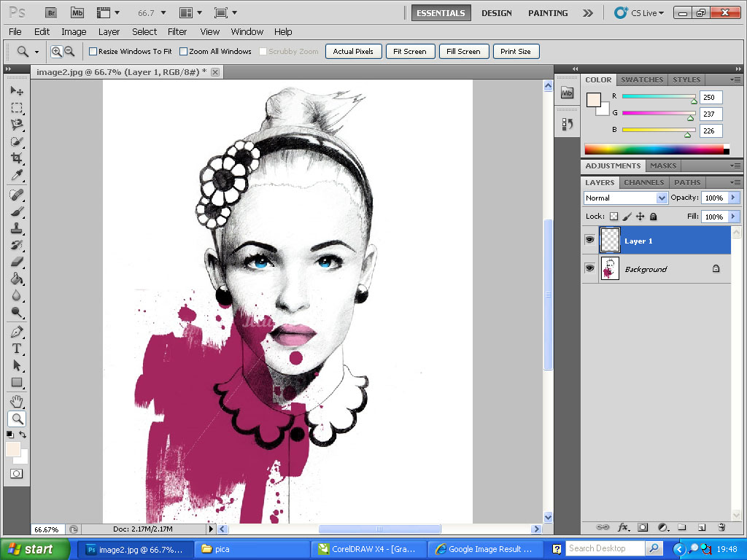Select the Pen tool
The image size is (747, 560).
coord(18,332)
